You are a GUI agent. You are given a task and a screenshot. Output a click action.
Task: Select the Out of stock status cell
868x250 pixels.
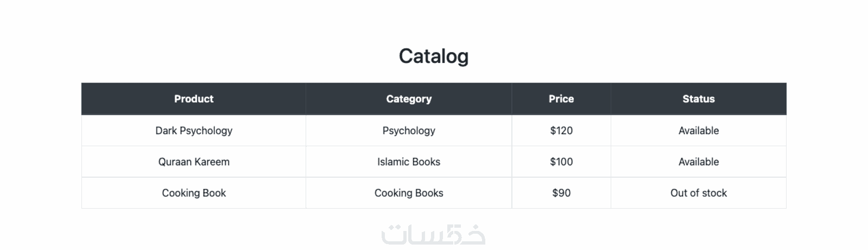click(698, 193)
